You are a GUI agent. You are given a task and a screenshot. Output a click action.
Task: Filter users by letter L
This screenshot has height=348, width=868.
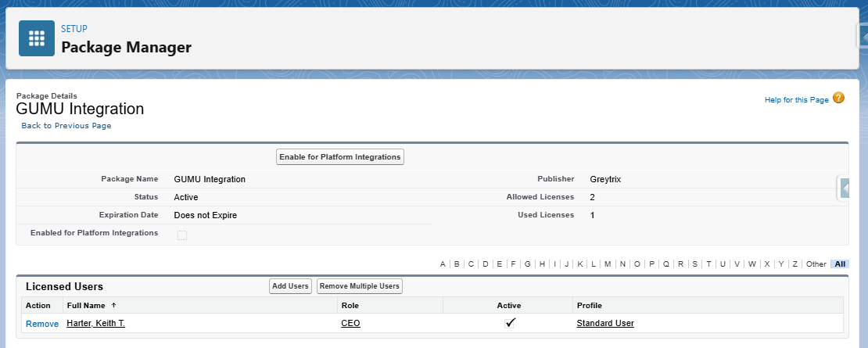pyautogui.click(x=594, y=264)
